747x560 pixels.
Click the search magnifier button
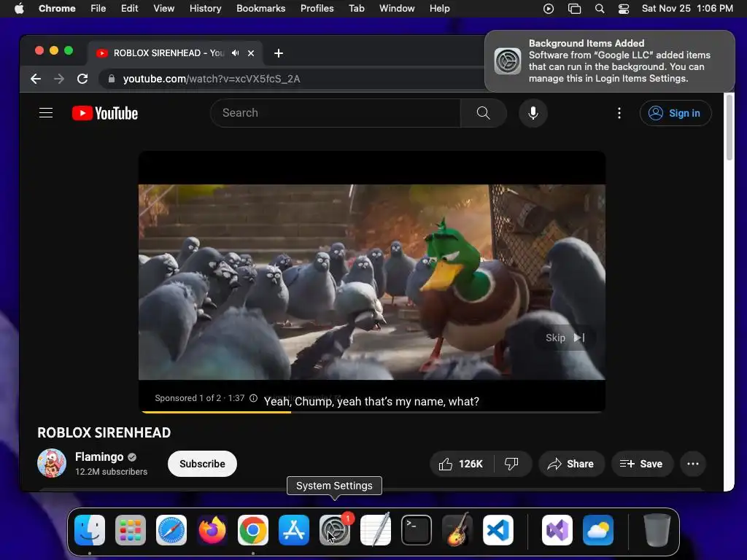tap(484, 113)
